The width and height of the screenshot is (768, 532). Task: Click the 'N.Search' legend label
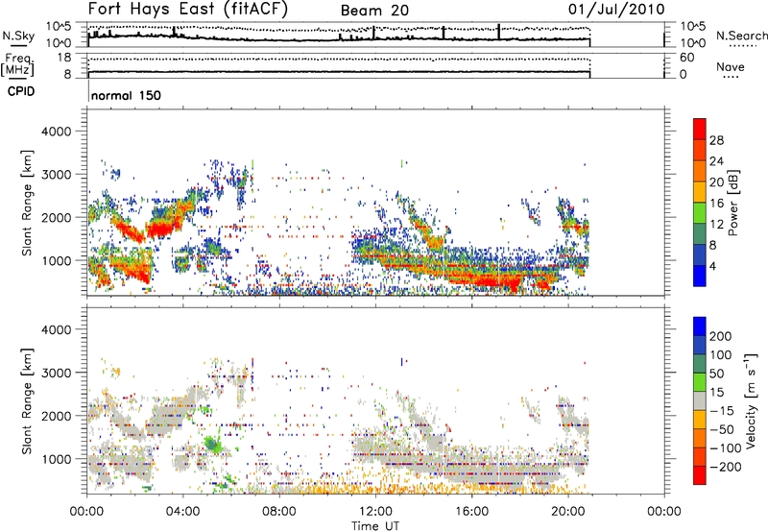[x=741, y=36]
